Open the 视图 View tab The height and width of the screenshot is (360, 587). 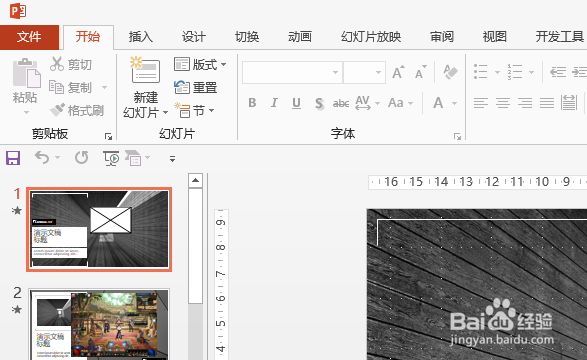(x=495, y=37)
